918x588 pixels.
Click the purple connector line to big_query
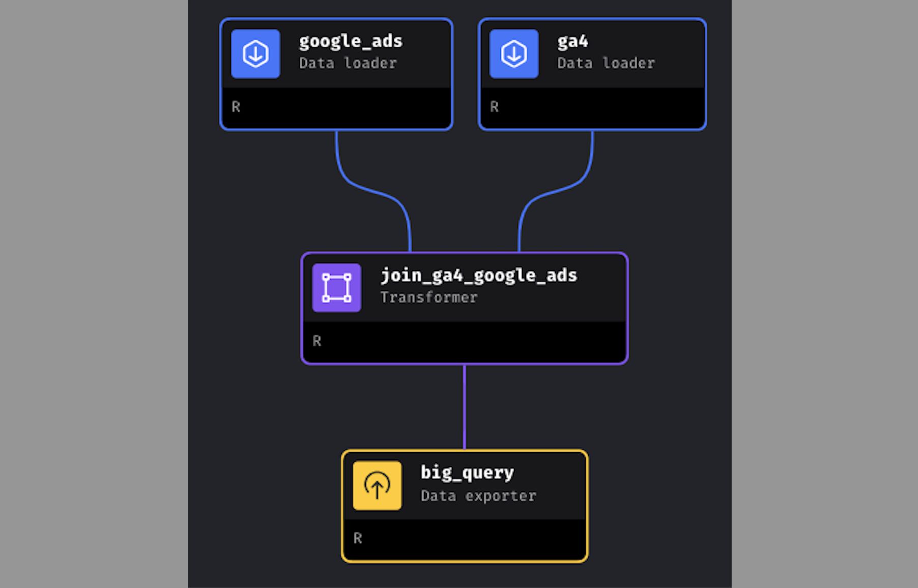[465, 407]
